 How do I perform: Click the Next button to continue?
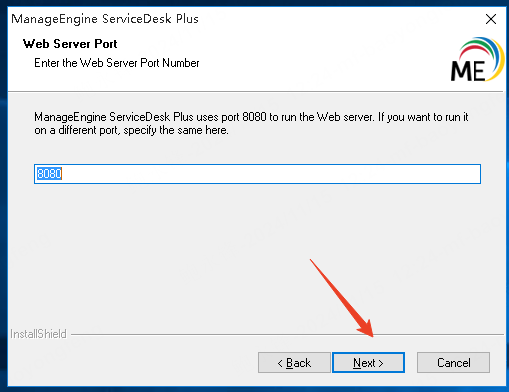368,362
